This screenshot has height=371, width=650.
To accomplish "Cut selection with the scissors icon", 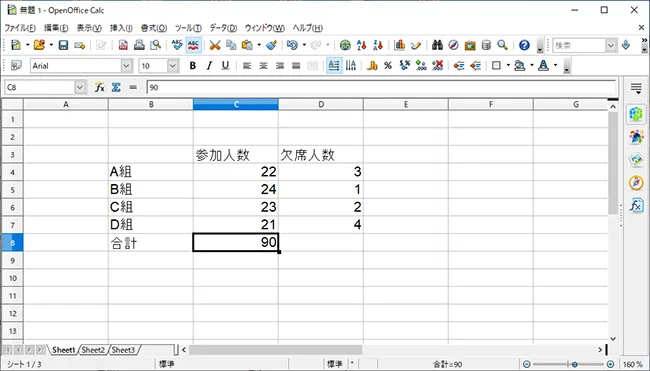I will 215,45.
